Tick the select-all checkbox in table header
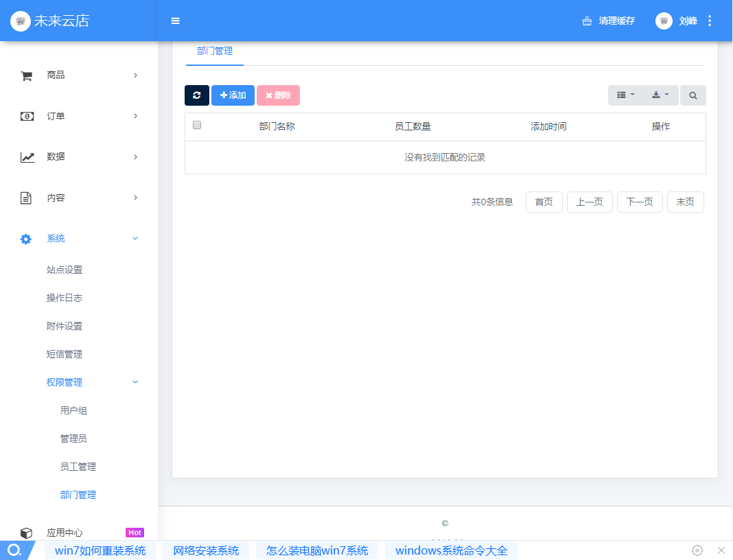The image size is (733, 560). [197, 126]
